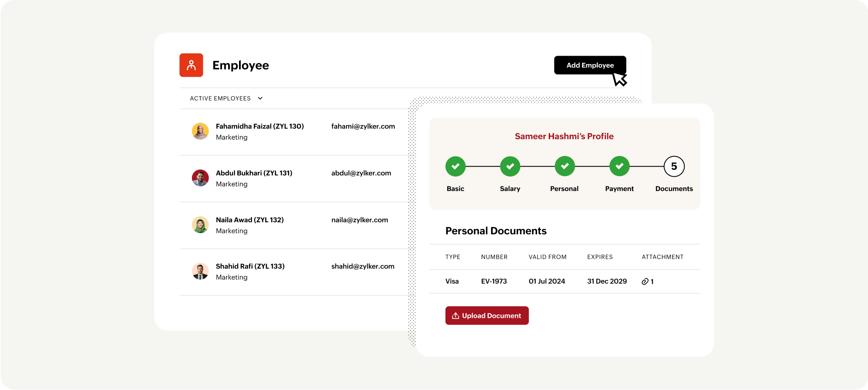Click the step 5 circle above Documents
The image size is (868, 390).
[x=674, y=166]
